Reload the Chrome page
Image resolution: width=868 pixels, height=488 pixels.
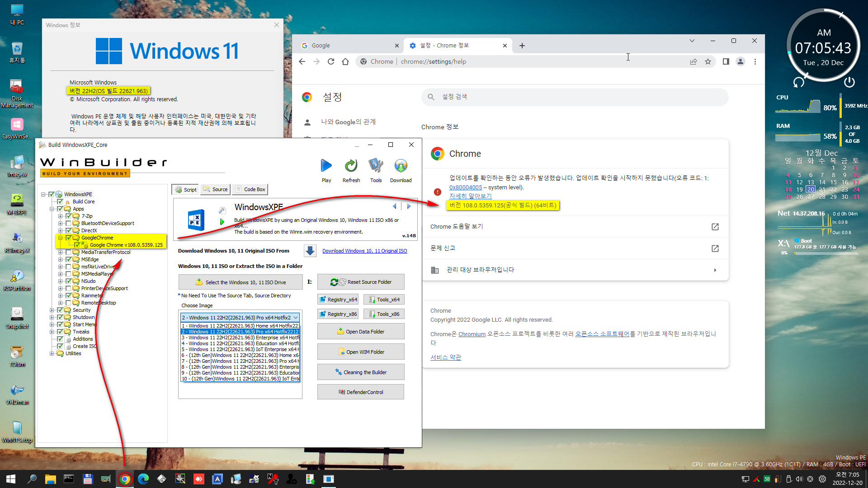pyautogui.click(x=331, y=61)
